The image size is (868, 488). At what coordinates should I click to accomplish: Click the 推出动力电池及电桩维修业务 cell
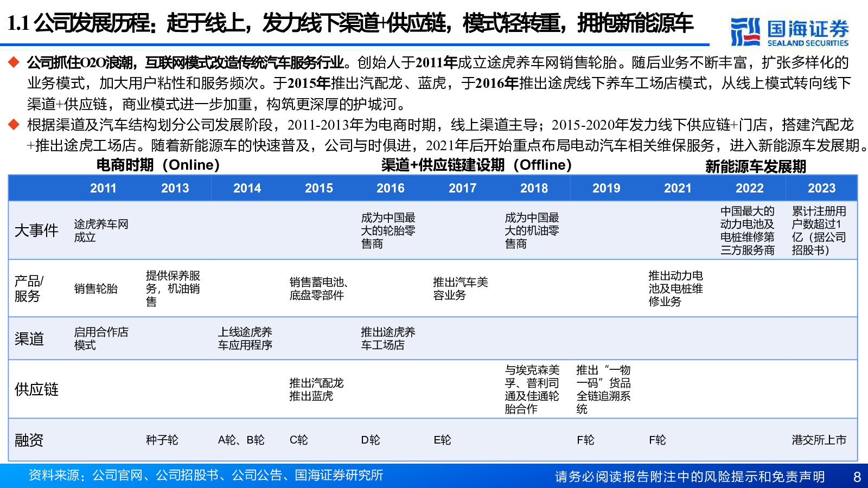676,288
